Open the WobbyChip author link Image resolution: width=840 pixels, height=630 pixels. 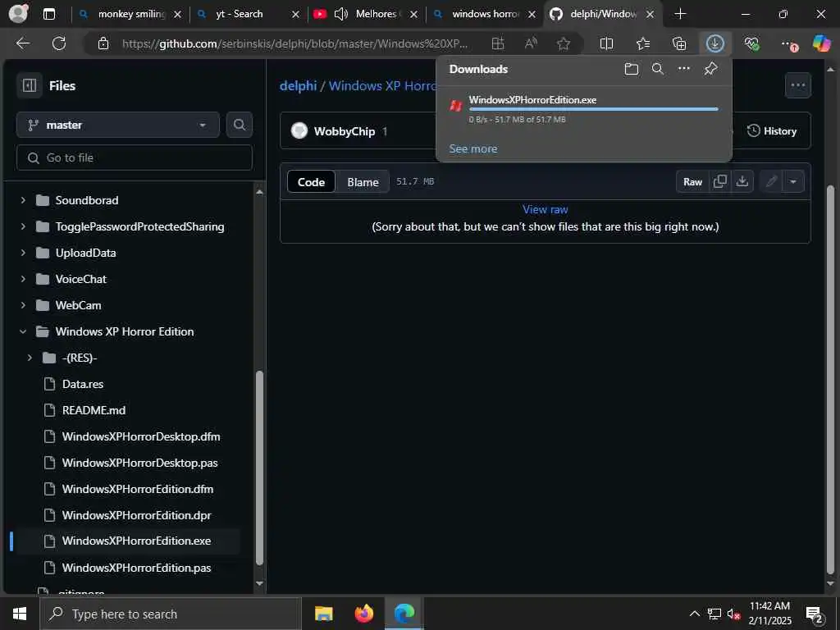[345, 131]
